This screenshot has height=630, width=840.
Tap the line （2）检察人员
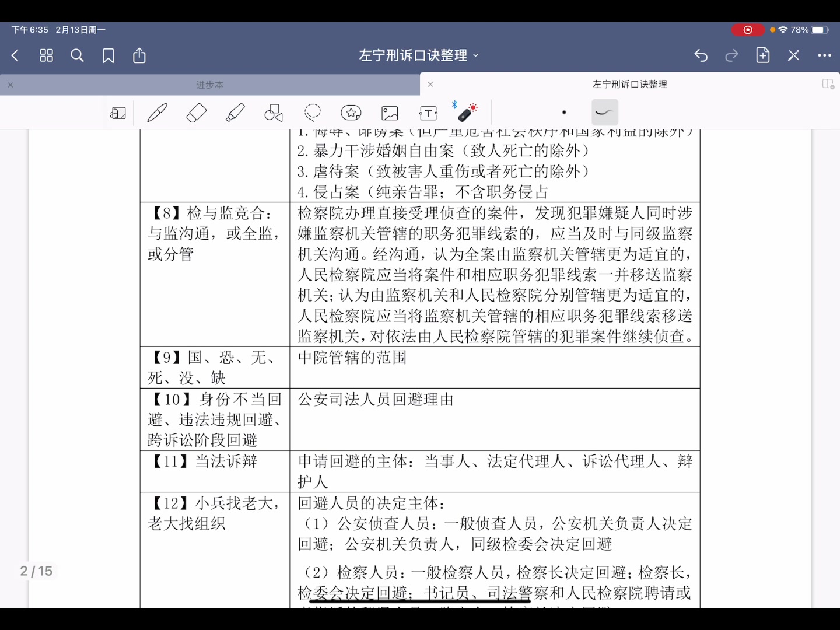[x=495, y=572]
